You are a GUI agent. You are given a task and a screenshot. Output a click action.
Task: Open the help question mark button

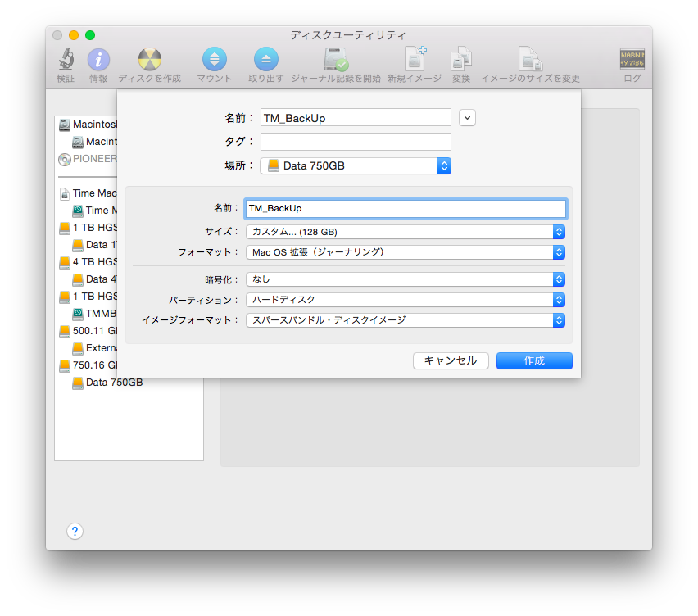(x=75, y=531)
